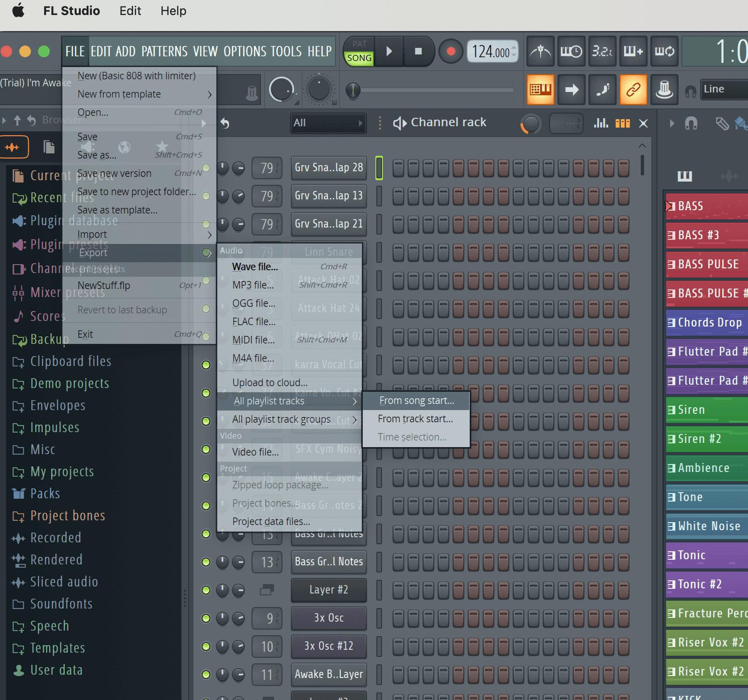748x700 pixels.
Task: Open User data in browser
Action: click(56, 670)
